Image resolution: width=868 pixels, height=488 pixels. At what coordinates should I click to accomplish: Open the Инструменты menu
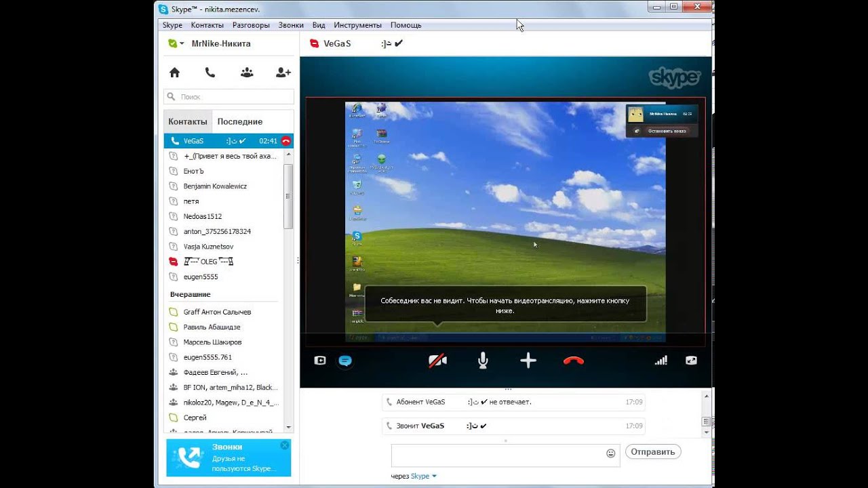357,25
